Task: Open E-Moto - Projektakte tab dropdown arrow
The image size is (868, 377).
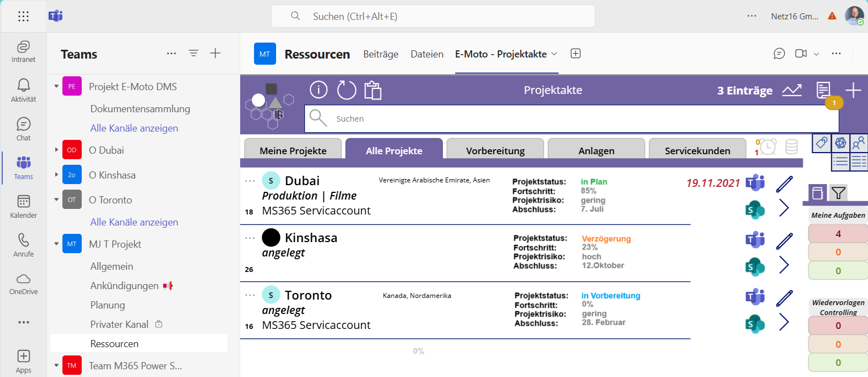Action: tap(554, 54)
